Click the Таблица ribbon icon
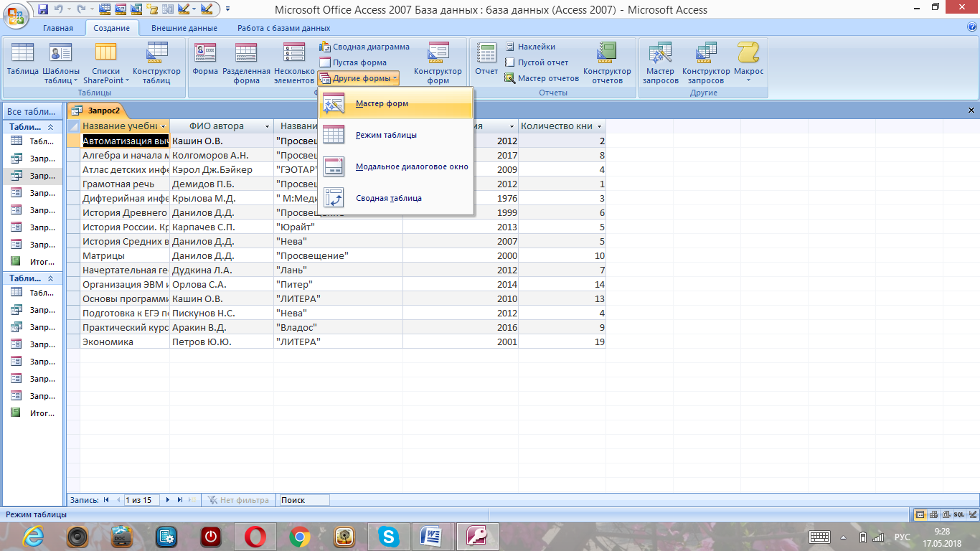This screenshot has width=980, height=551. 23,60
